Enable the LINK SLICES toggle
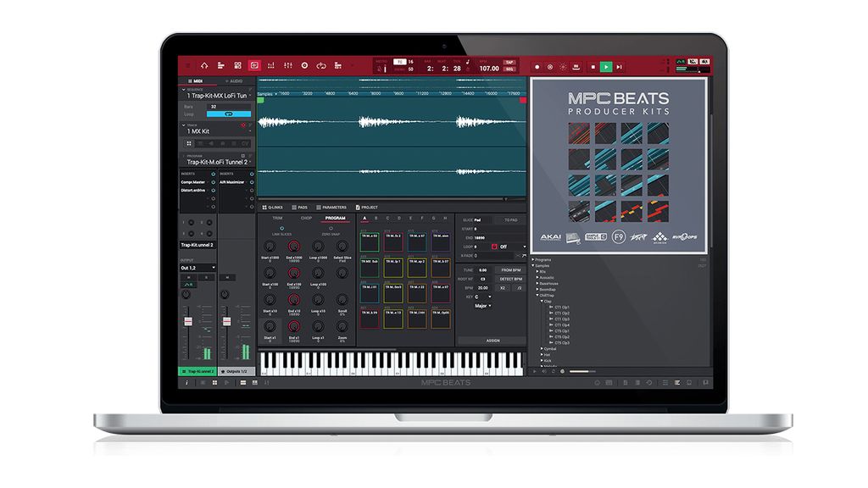 pos(281,228)
